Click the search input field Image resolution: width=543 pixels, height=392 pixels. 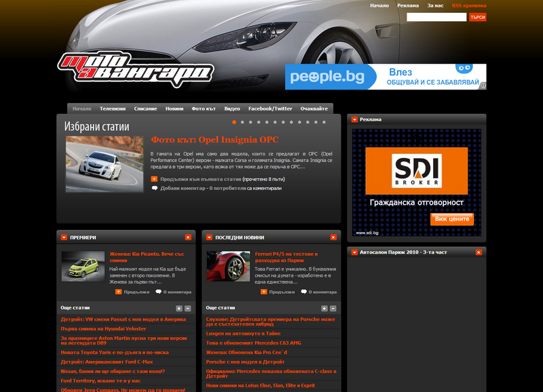(x=436, y=17)
